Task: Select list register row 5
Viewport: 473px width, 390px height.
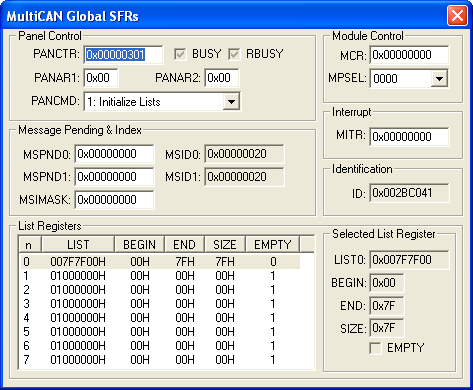Action: pyautogui.click(x=160, y=332)
